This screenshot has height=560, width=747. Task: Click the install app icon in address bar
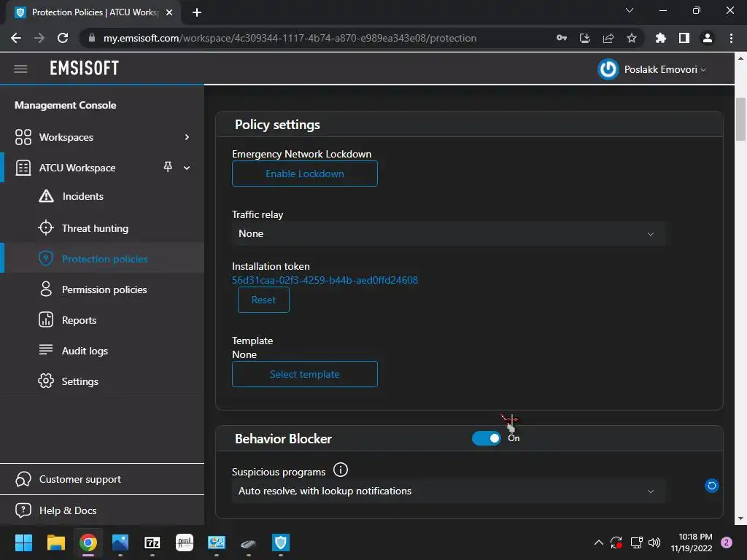[585, 38]
